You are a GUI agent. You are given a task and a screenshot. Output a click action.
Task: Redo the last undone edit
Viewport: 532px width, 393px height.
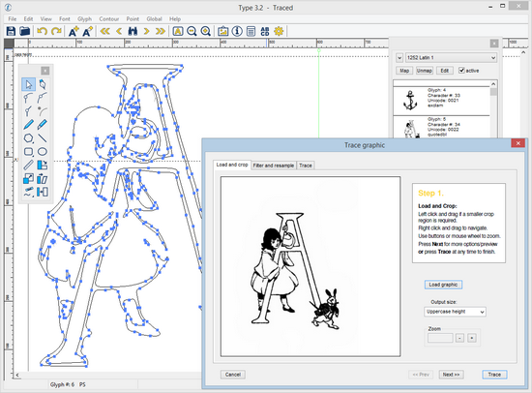pyautogui.click(x=56, y=31)
